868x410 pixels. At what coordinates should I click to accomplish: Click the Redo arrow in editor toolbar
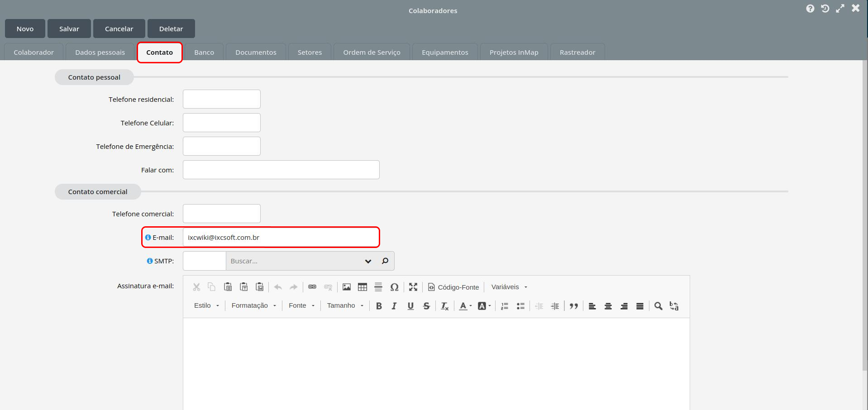(x=294, y=287)
